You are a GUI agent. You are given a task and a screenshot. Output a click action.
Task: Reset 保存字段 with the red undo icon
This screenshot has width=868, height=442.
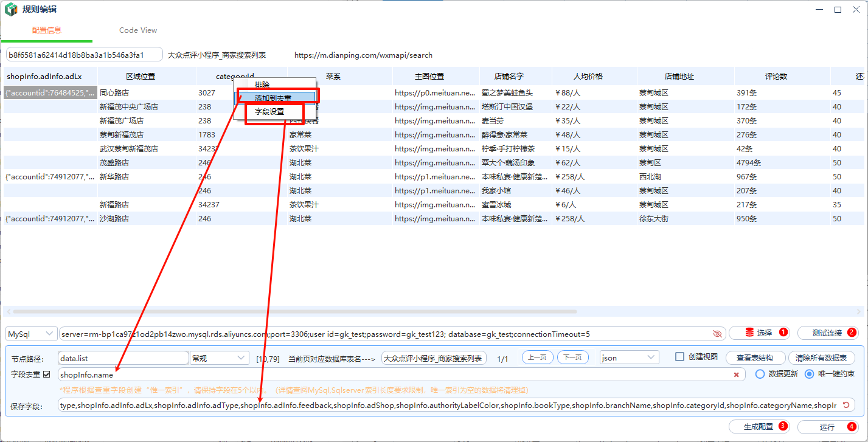(x=846, y=405)
